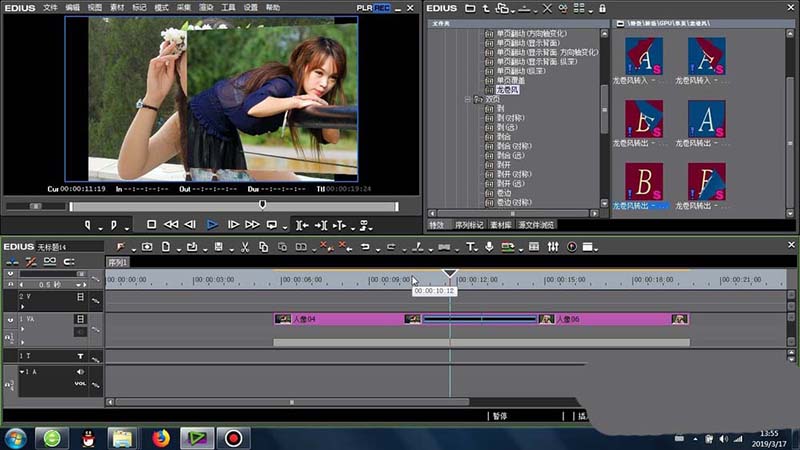Click the folder-up icon in effects panel
Screen dimensions: 800x450
point(486,8)
